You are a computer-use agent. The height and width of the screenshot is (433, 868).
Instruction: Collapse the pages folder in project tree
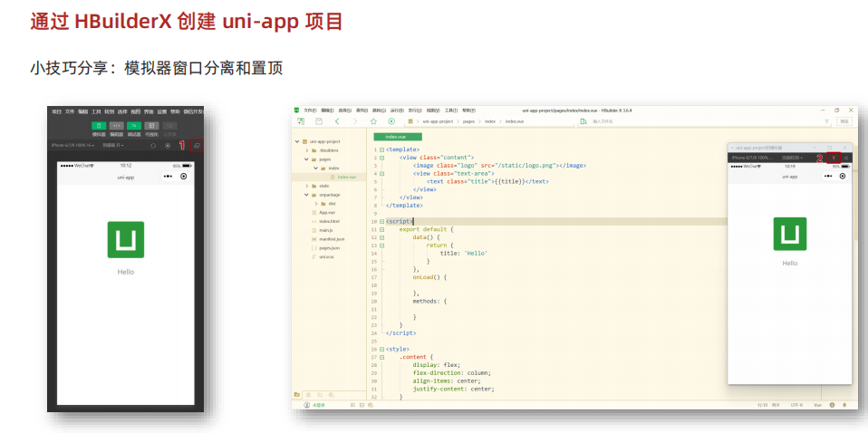306,159
